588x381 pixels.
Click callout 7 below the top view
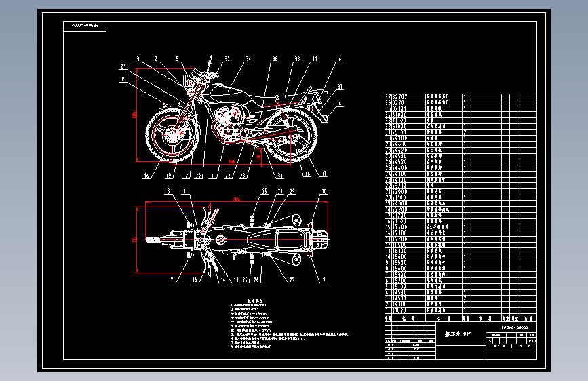[x=172, y=279]
